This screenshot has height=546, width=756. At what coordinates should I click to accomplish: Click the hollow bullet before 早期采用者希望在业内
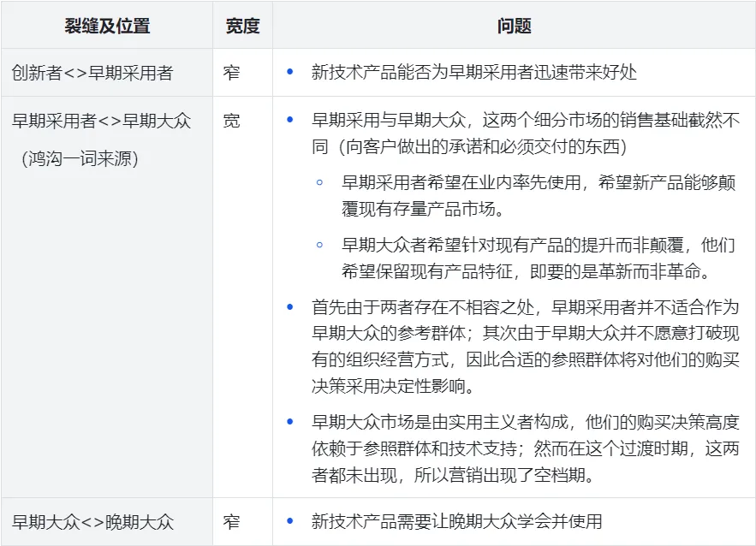(320, 183)
